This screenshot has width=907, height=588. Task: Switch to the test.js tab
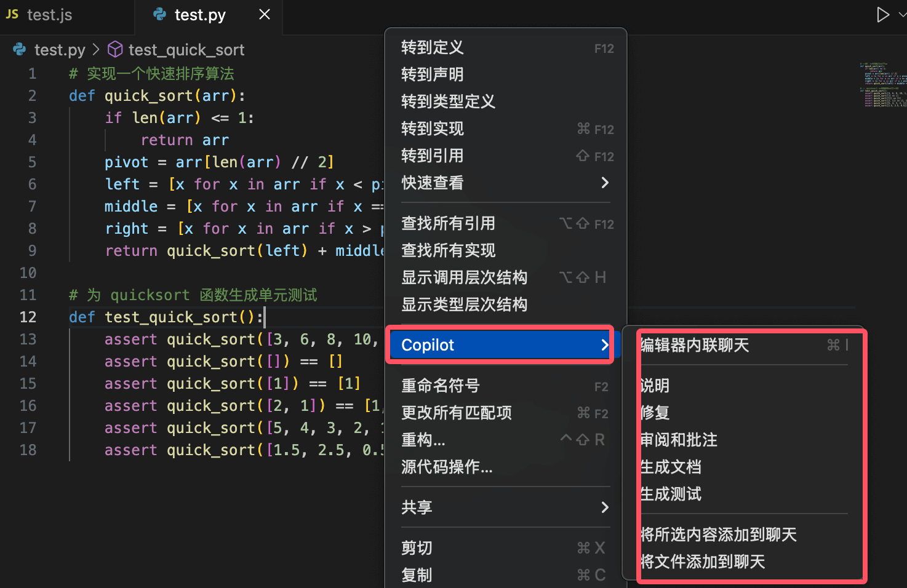pyautogui.click(x=49, y=14)
